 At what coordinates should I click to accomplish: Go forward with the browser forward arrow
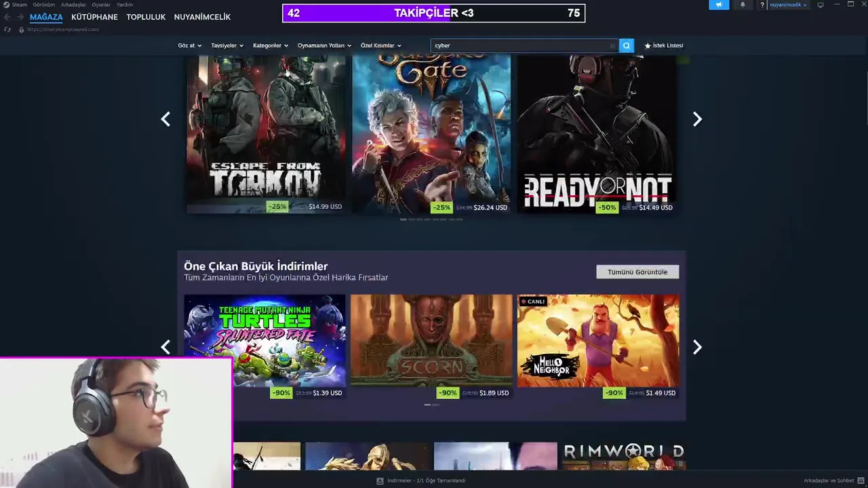(x=20, y=17)
